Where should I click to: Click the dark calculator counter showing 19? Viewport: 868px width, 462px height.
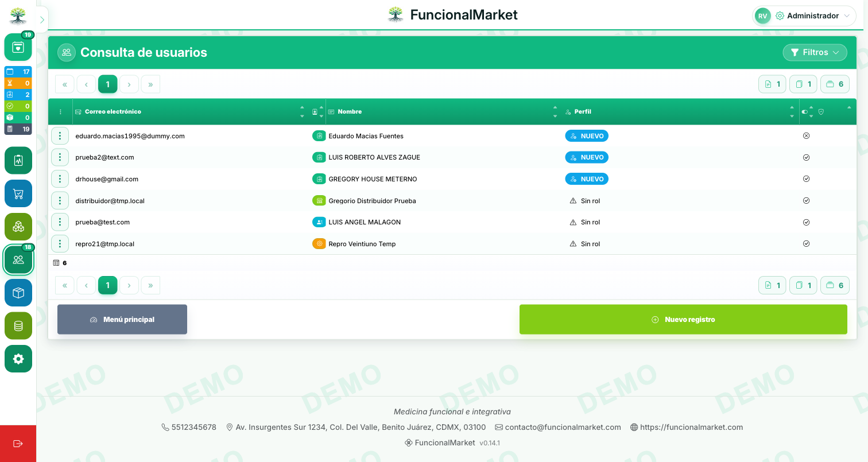click(18, 129)
